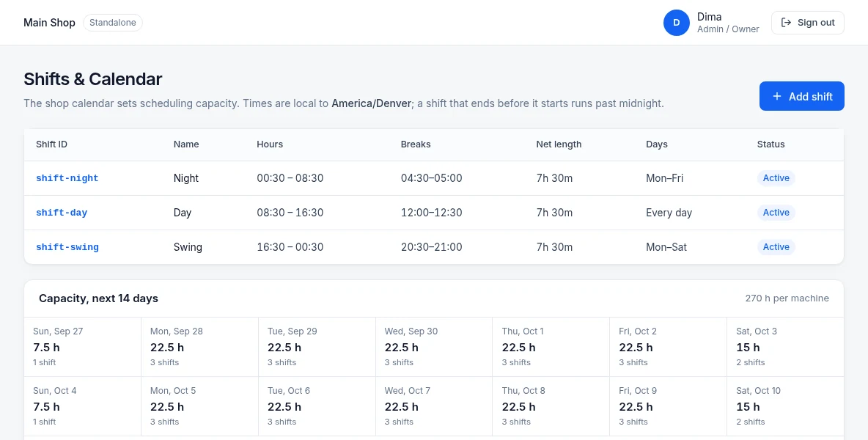Click the Fri, Oct 2 capacity cell
The height and width of the screenshot is (440, 868).
click(668, 347)
